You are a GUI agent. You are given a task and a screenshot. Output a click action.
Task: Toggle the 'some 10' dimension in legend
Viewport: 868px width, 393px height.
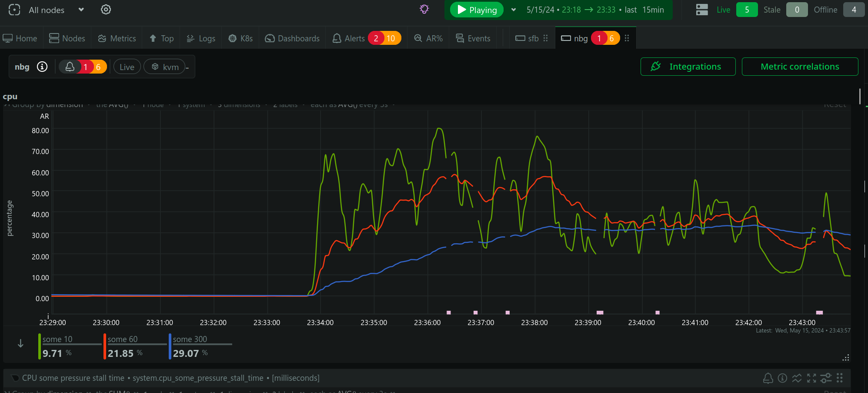coord(57,339)
